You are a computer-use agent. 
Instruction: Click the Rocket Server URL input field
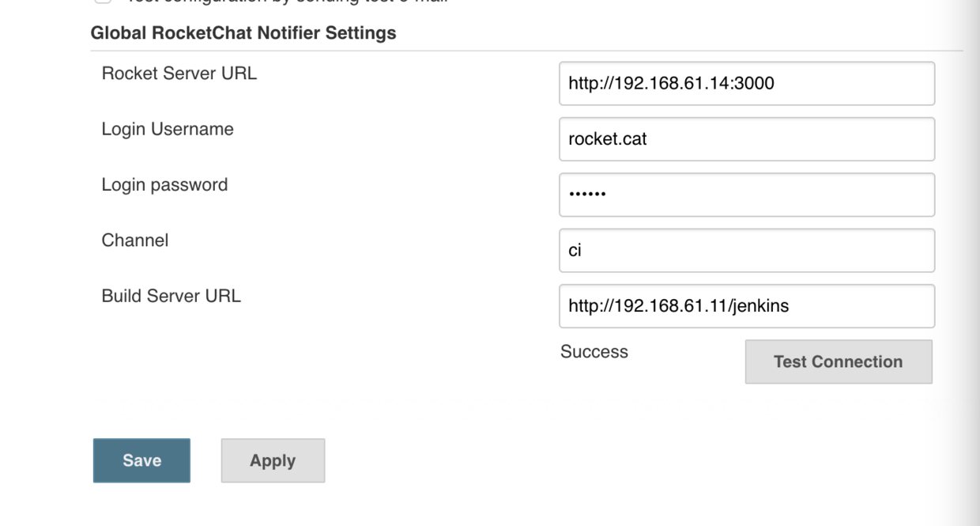tap(746, 83)
